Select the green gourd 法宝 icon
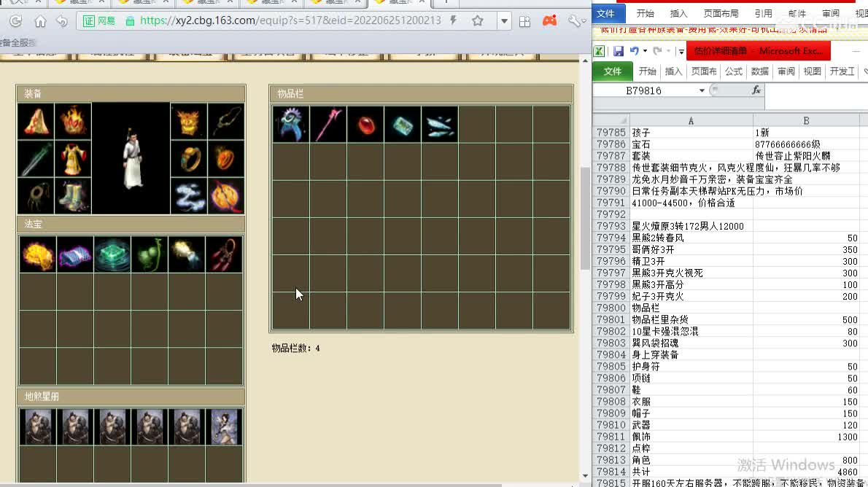868x487 pixels. [x=150, y=254]
